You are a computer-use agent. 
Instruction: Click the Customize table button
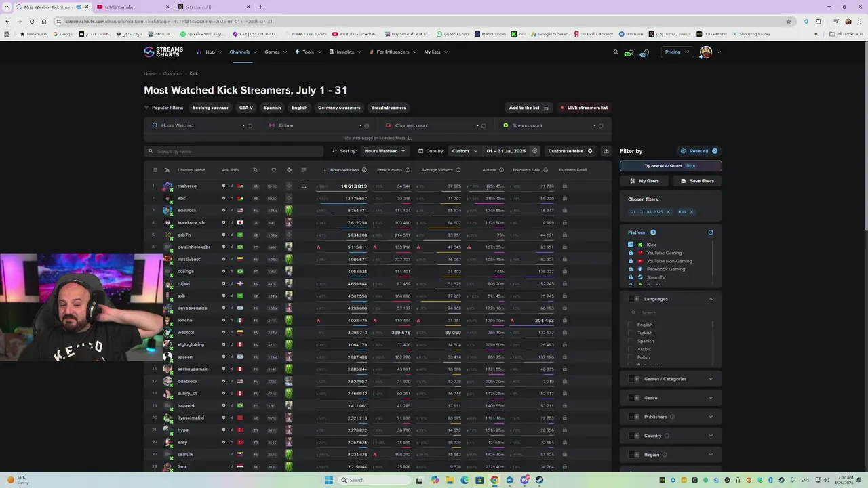570,151
